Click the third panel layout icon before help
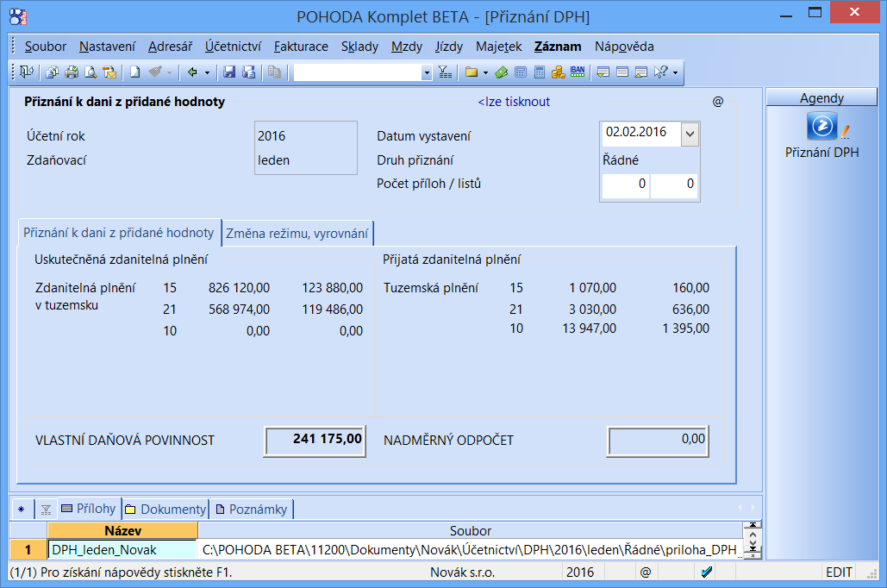The height and width of the screenshot is (588, 887). tap(641, 72)
